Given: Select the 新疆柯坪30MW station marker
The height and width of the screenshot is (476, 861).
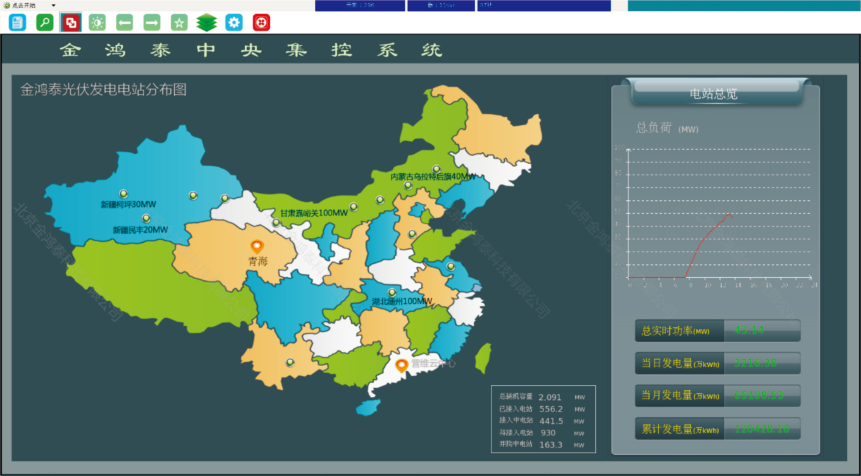Looking at the screenshot, I should [x=123, y=194].
